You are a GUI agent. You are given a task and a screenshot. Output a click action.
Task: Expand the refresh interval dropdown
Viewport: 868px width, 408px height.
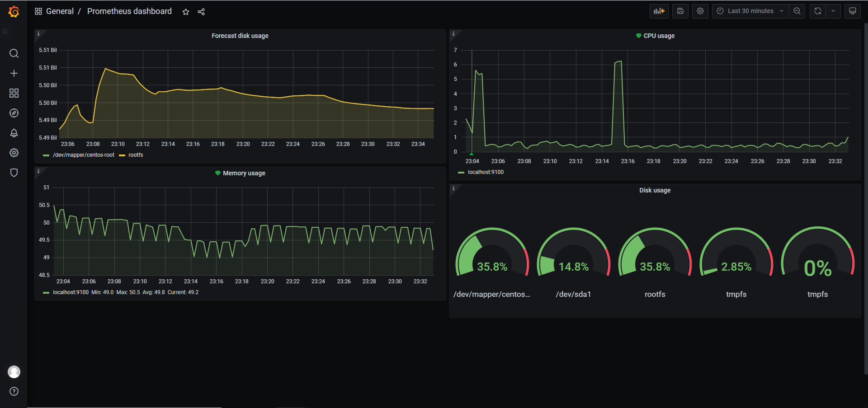833,11
